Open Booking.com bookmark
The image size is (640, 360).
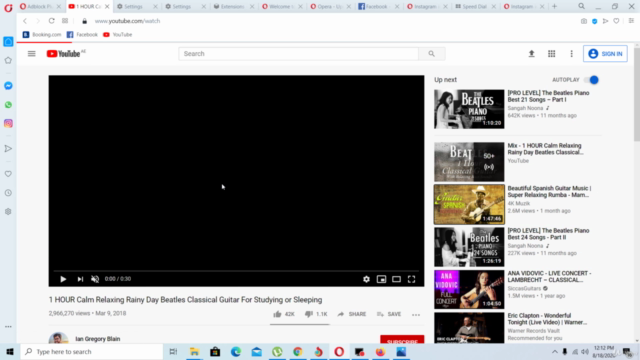click(42, 35)
